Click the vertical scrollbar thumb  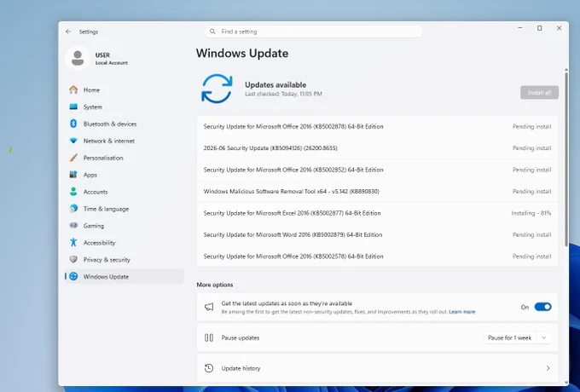[x=566, y=159]
